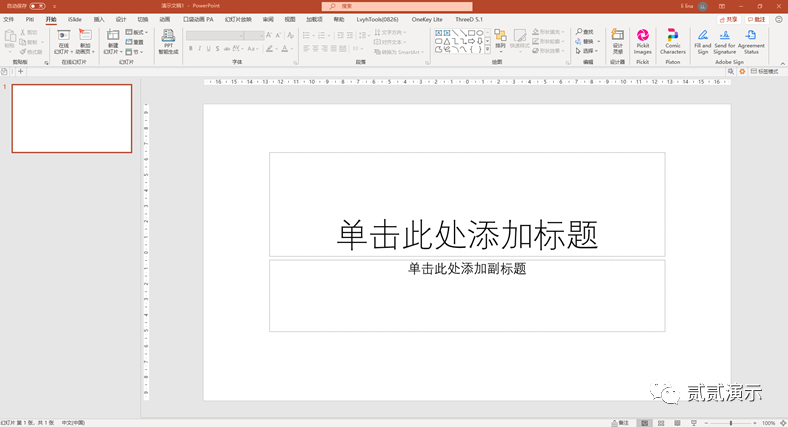The height and width of the screenshot is (427, 788).
Task: Click the add tab plus button
Action: pos(21,72)
